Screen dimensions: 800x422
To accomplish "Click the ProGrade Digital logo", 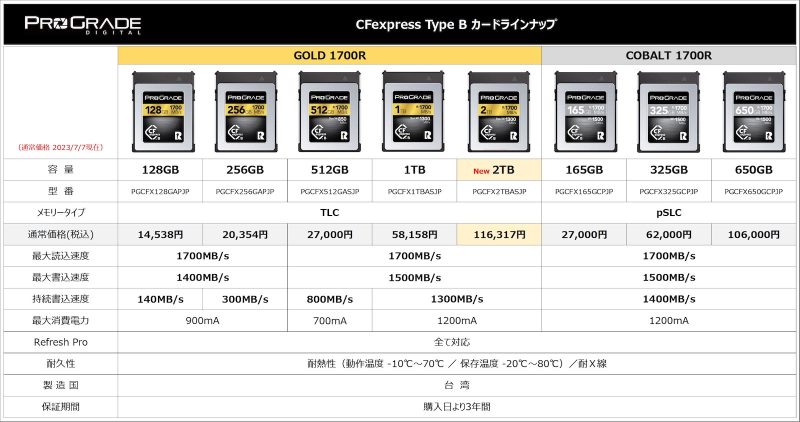I will (83, 24).
